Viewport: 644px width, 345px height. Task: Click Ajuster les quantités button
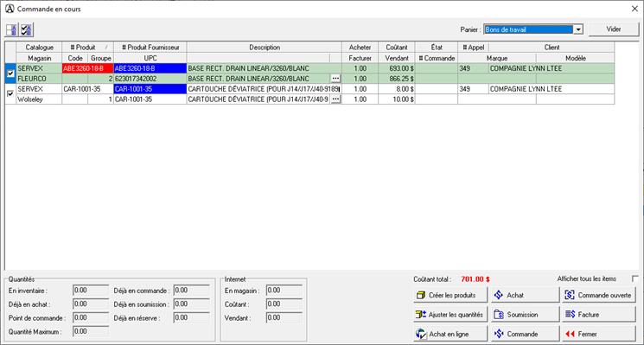click(x=450, y=315)
